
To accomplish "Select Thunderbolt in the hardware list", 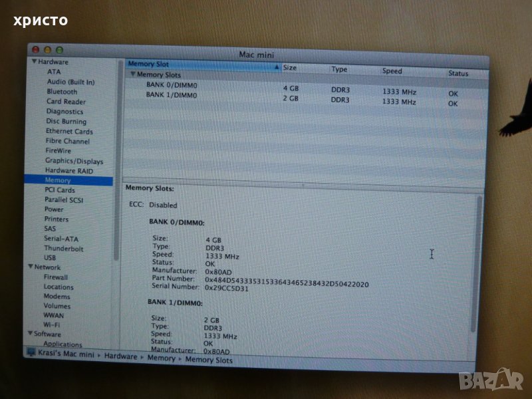I will (63, 248).
